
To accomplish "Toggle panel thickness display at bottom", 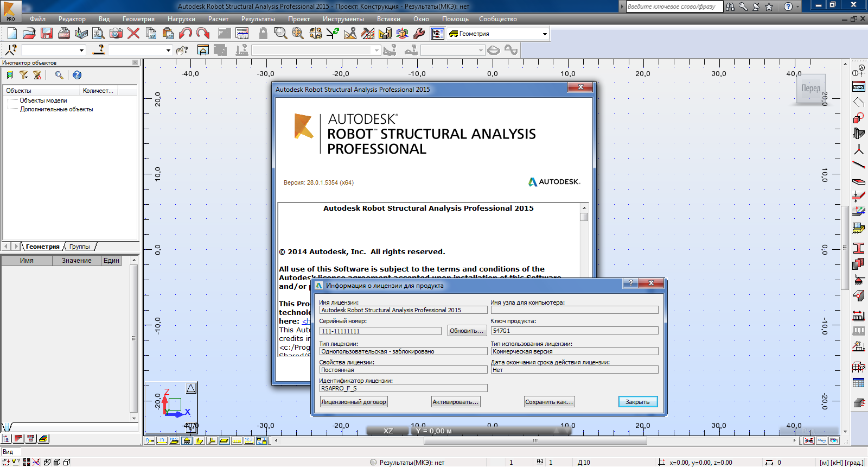I will click(x=224, y=440).
